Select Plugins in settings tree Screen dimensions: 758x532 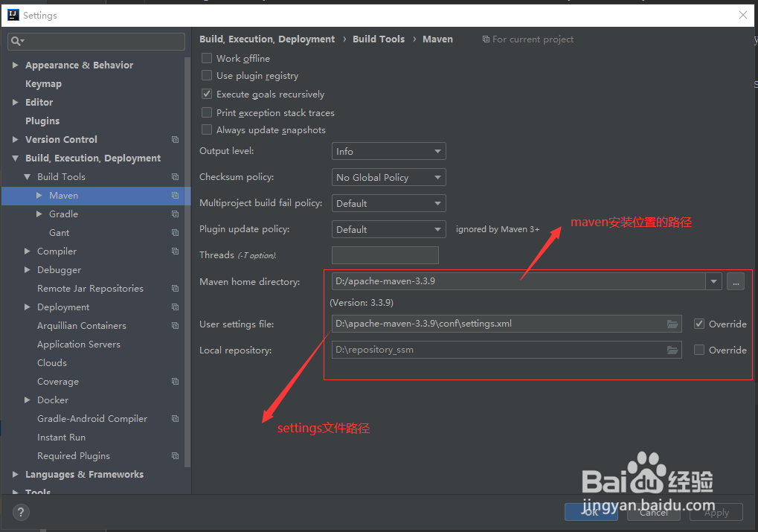42,121
